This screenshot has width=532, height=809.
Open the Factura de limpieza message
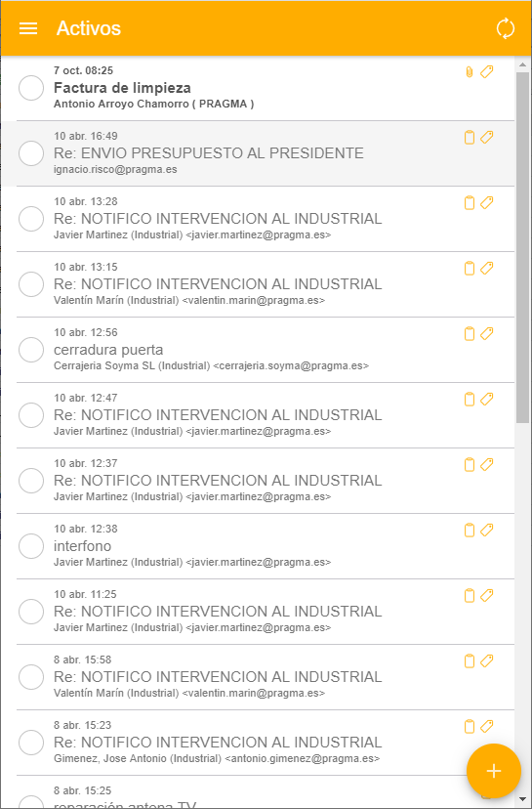[x=258, y=88]
